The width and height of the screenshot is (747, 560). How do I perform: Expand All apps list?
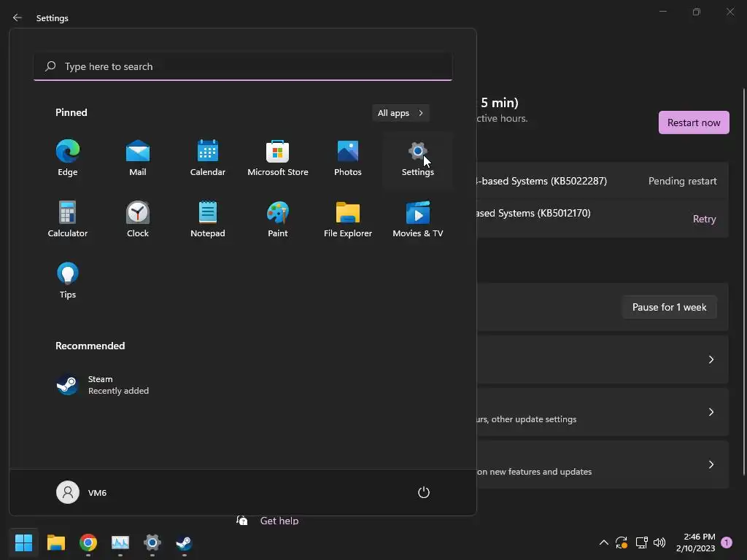pyautogui.click(x=400, y=113)
